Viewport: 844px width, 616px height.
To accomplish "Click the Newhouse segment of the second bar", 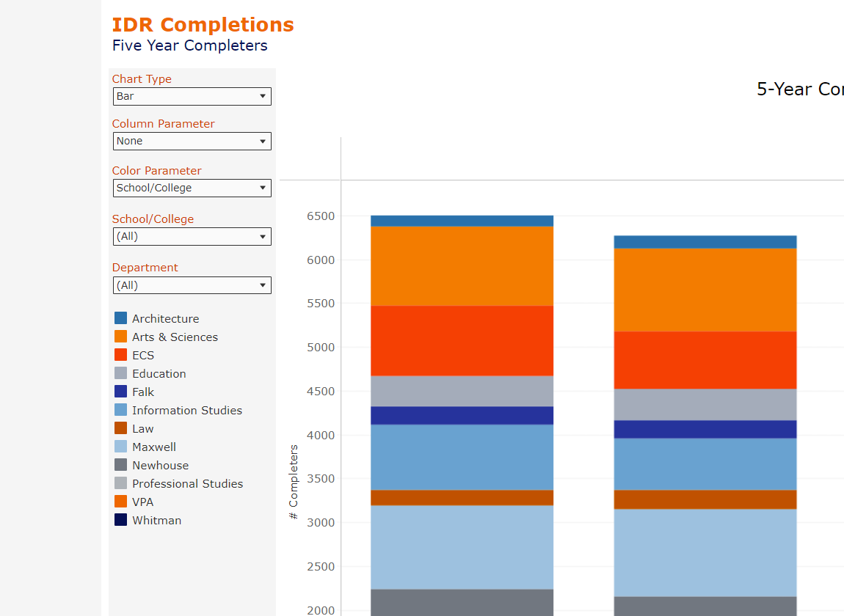I will click(x=705, y=606).
